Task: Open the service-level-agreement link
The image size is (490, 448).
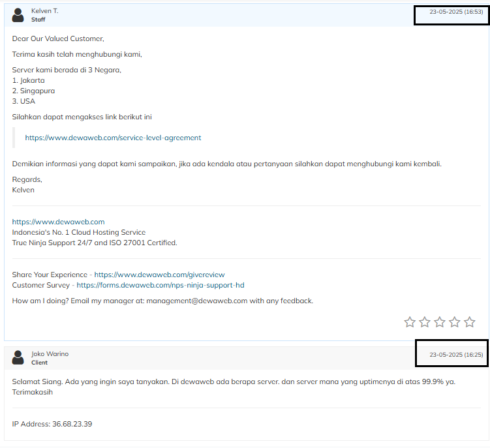Action: point(113,138)
